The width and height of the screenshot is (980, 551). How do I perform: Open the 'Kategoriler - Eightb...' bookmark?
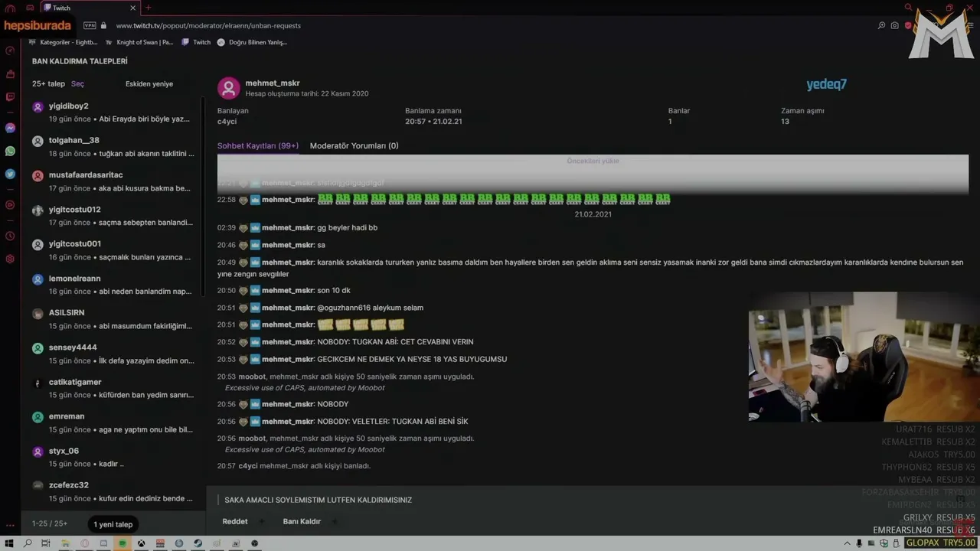point(63,42)
